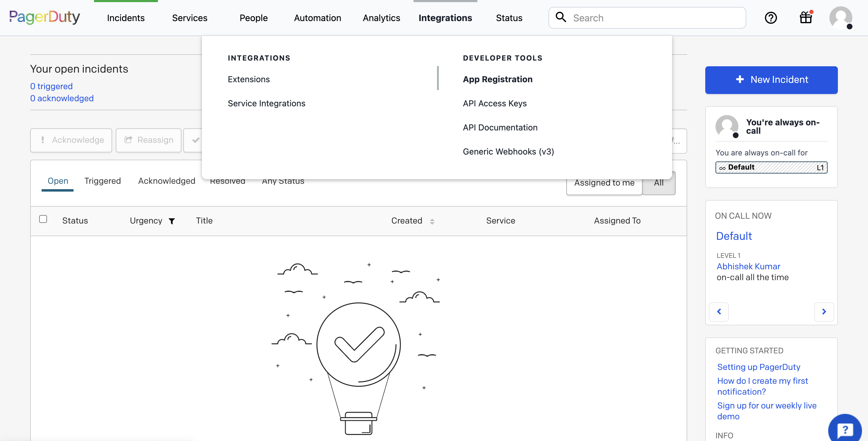Open Setting up PagerDuty link
The width and height of the screenshot is (868, 441).
tap(759, 367)
